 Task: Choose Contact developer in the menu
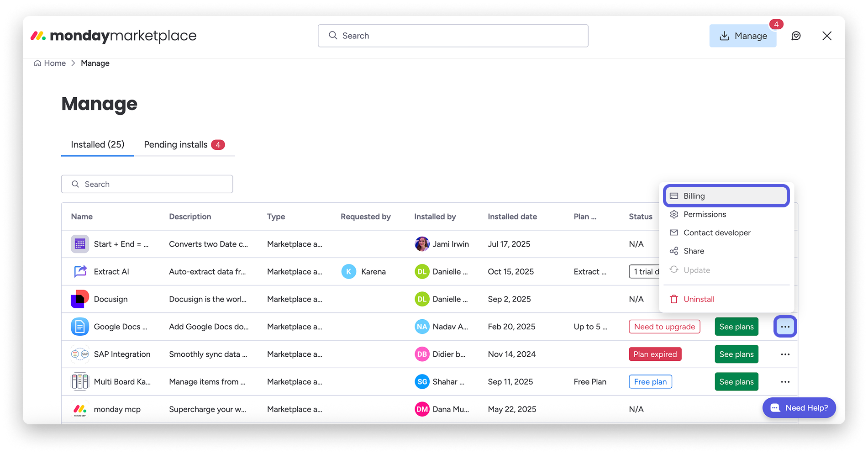coord(726,232)
